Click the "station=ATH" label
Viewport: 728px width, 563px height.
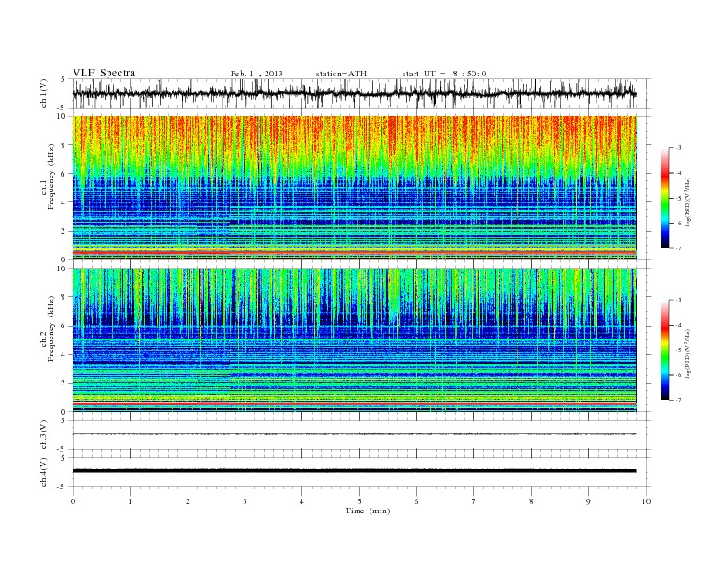[x=341, y=74]
